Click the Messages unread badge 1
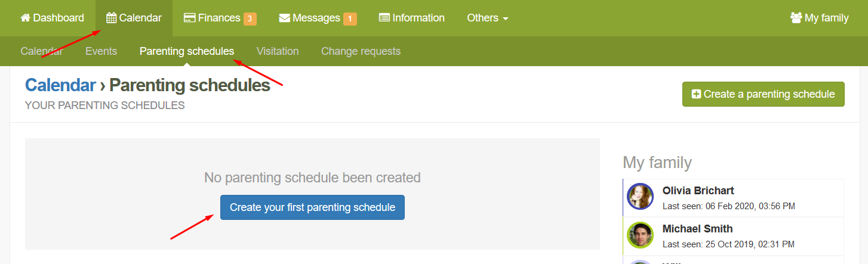 (350, 18)
